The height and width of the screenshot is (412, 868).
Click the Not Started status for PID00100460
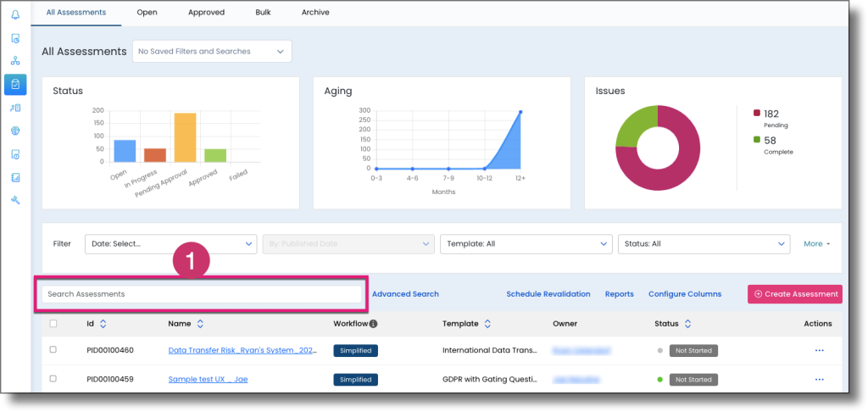pos(693,350)
